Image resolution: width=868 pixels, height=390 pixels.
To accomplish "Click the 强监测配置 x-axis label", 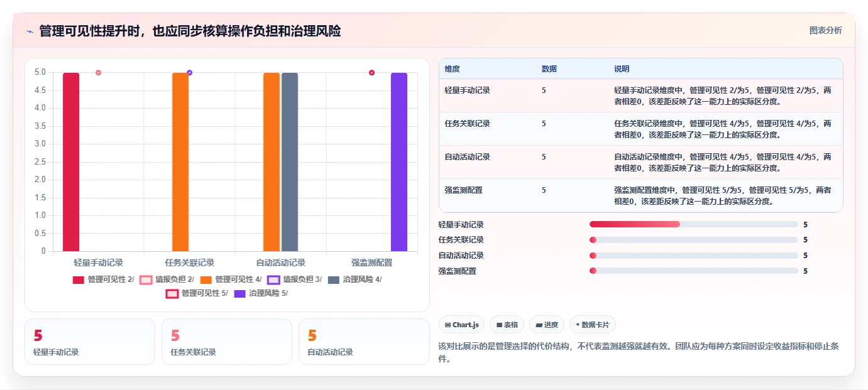I will point(371,263).
